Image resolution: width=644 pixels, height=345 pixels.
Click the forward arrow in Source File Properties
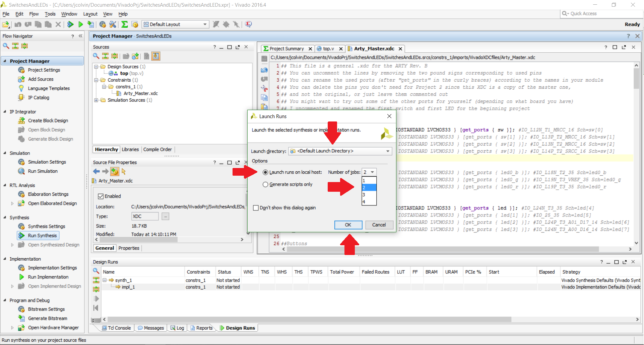click(x=105, y=172)
